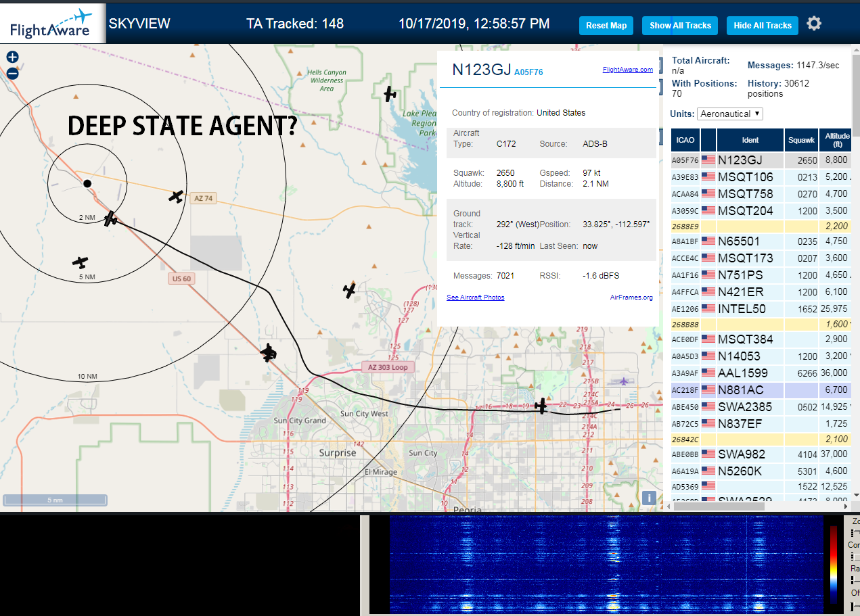This screenshot has height=616, width=860.
Task: Open the See Aircraft Photos link
Action: (475, 298)
